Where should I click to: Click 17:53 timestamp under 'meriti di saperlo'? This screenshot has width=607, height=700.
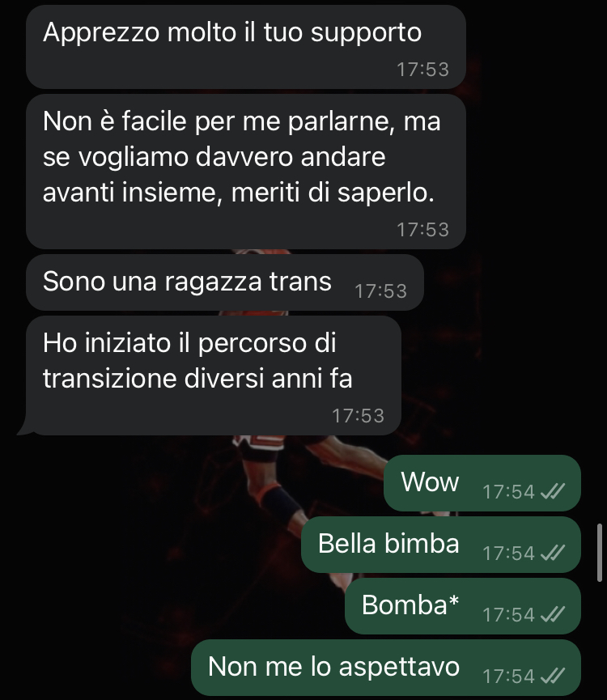[x=422, y=230]
